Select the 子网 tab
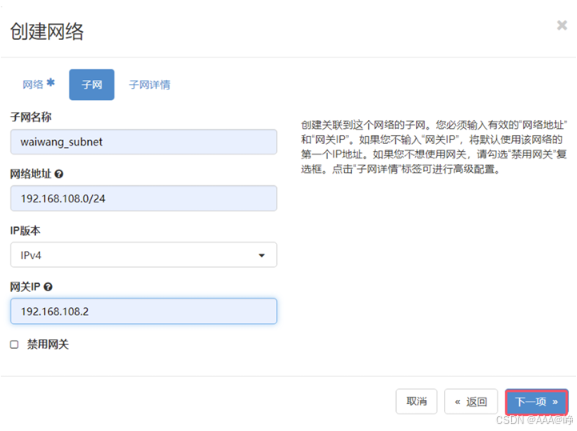577x431 pixels. (x=92, y=85)
